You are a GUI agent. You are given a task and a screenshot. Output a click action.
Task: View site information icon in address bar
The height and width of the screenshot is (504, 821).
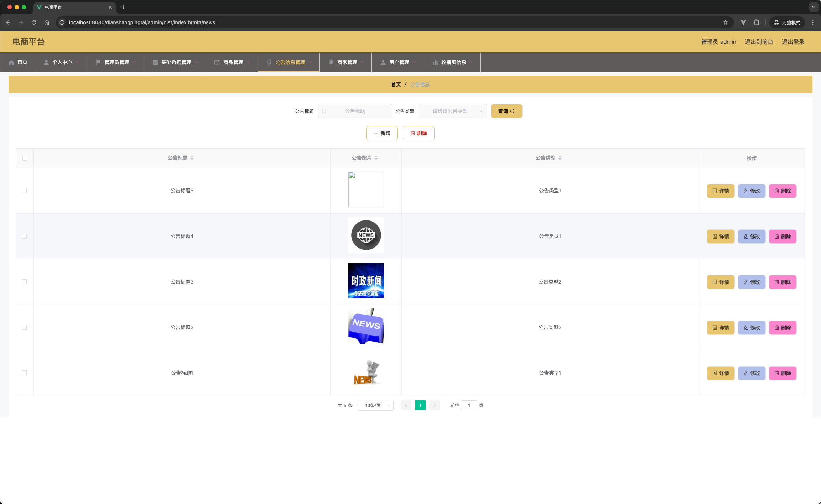62,22
